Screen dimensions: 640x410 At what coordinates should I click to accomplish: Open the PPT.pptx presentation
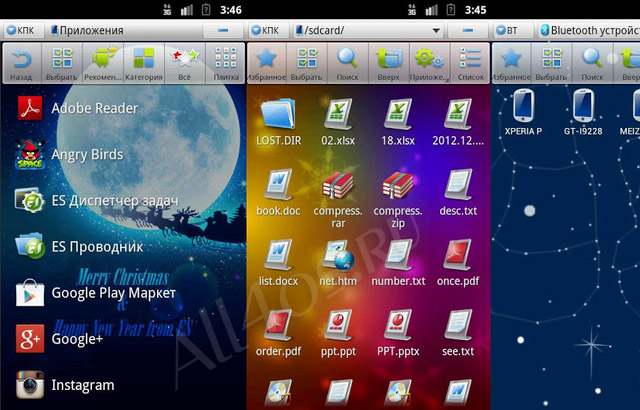click(x=398, y=332)
